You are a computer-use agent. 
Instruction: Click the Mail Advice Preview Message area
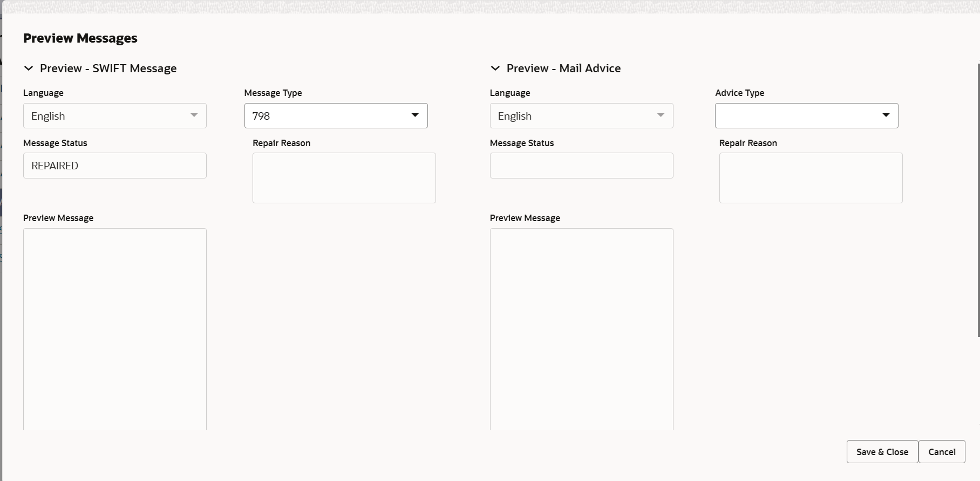pos(582,329)
